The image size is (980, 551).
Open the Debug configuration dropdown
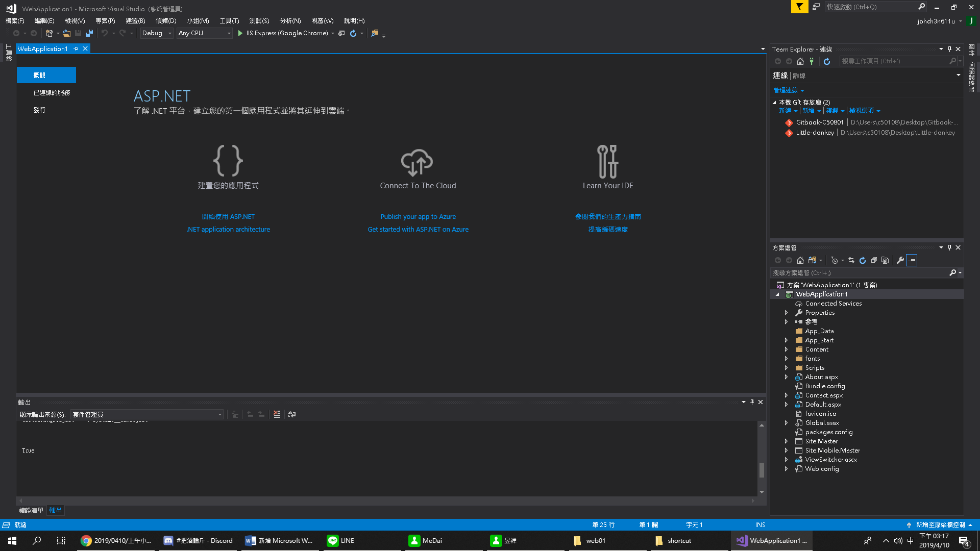point(157,33)
